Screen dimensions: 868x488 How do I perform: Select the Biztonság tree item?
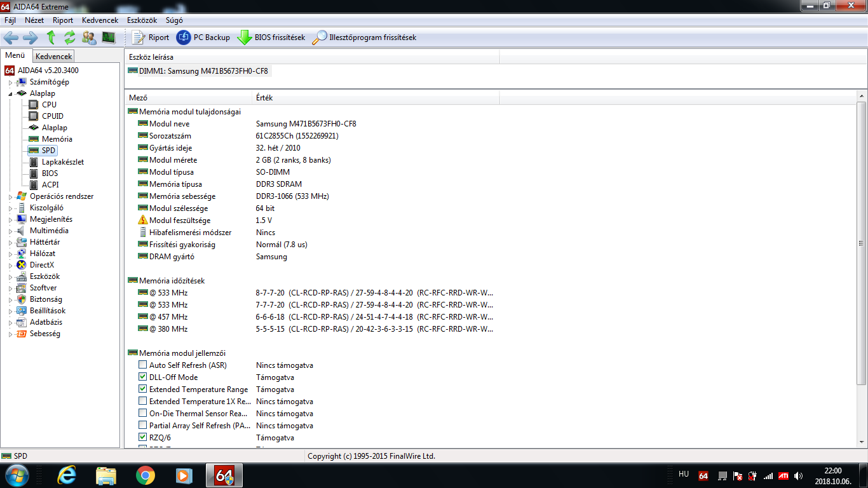[39, 299]
